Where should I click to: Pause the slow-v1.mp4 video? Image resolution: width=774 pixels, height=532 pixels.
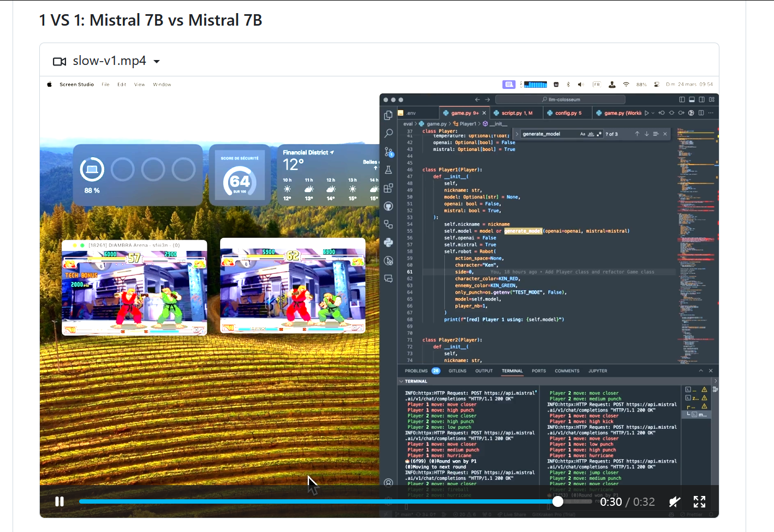point(59,501)
